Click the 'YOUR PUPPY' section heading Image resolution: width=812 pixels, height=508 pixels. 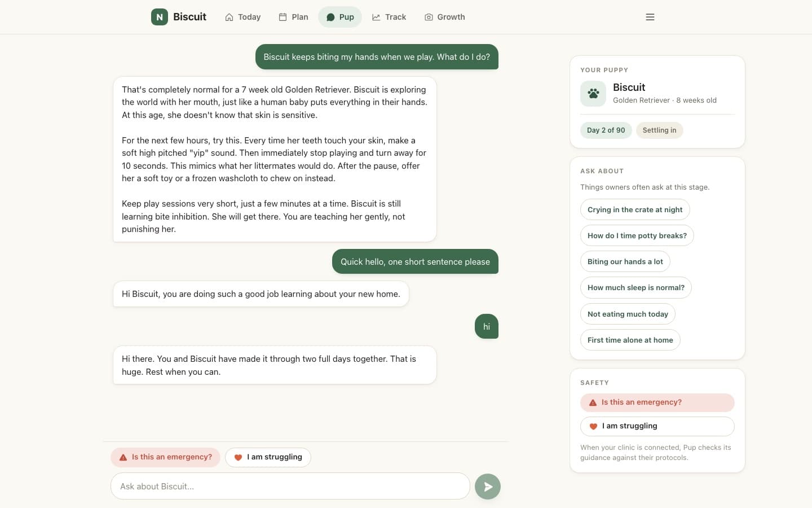tap(604, 70)
